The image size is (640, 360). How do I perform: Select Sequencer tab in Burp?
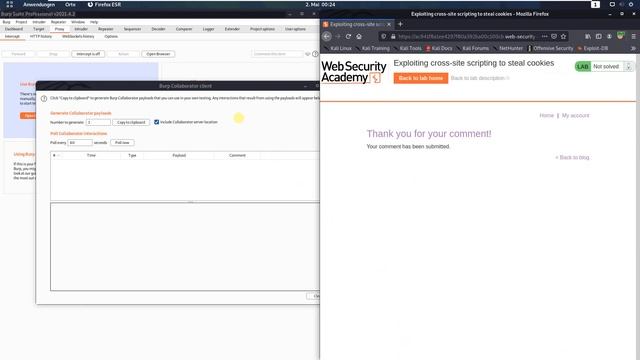132,29
